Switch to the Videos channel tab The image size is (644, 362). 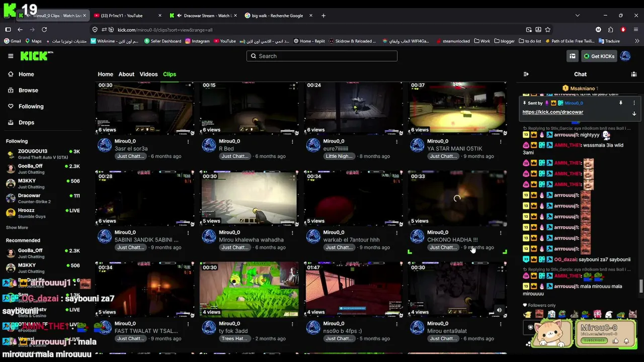click(148, 74)
